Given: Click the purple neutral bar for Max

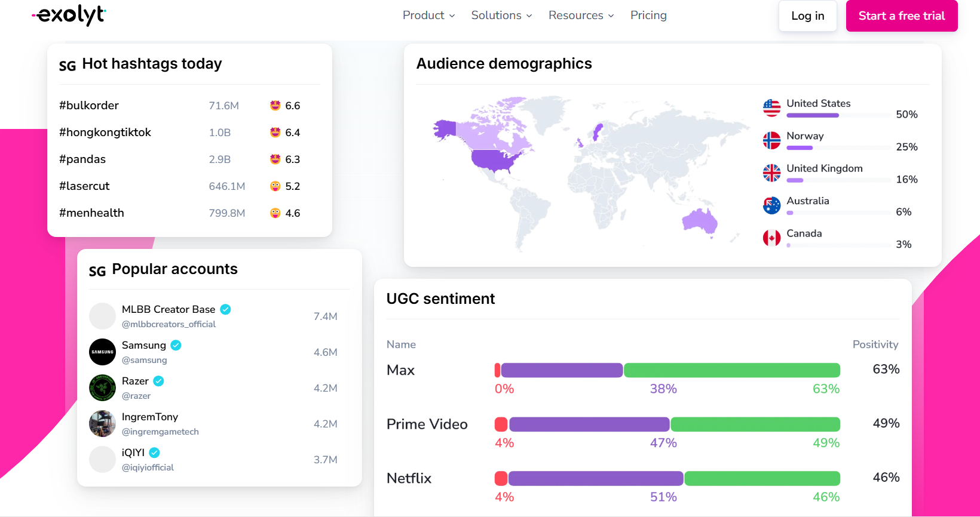Looking at the screenshot, I should (562, 370).
